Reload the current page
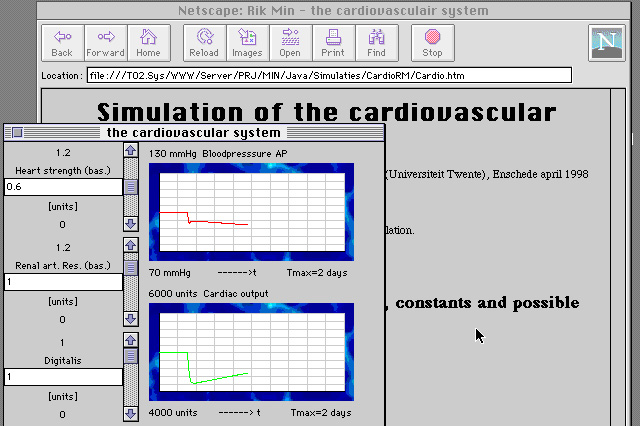 (204, 43)
